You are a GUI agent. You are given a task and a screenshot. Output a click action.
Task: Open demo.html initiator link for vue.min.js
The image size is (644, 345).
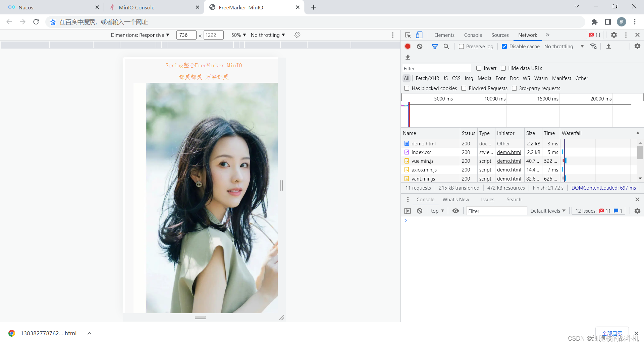click(509, 161)
